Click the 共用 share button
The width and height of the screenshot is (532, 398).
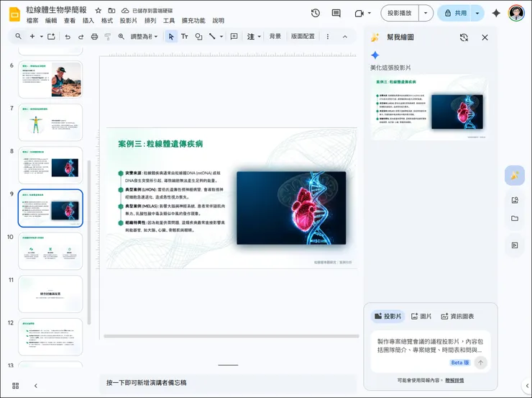454,13
